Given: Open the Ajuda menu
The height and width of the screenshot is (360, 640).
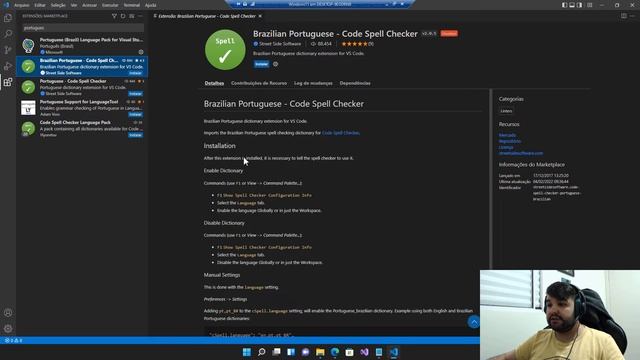Looking at the screenshot, I should click(150, 5).
